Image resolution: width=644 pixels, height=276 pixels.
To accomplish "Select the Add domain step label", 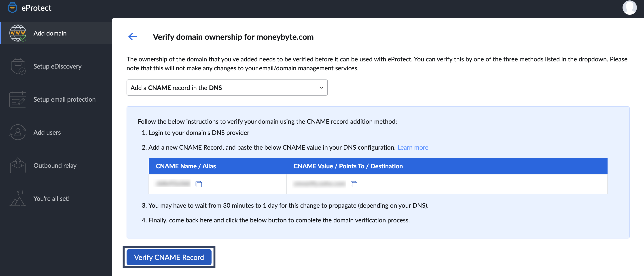I will 50,33.
